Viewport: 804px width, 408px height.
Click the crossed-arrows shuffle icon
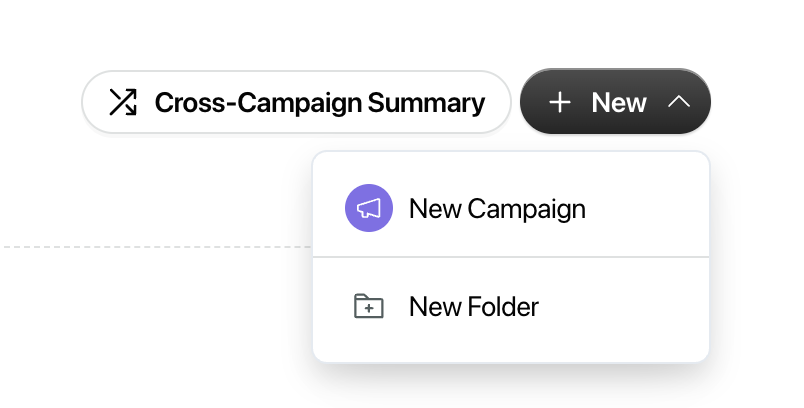pyautogui.click(x=123, y=102)
